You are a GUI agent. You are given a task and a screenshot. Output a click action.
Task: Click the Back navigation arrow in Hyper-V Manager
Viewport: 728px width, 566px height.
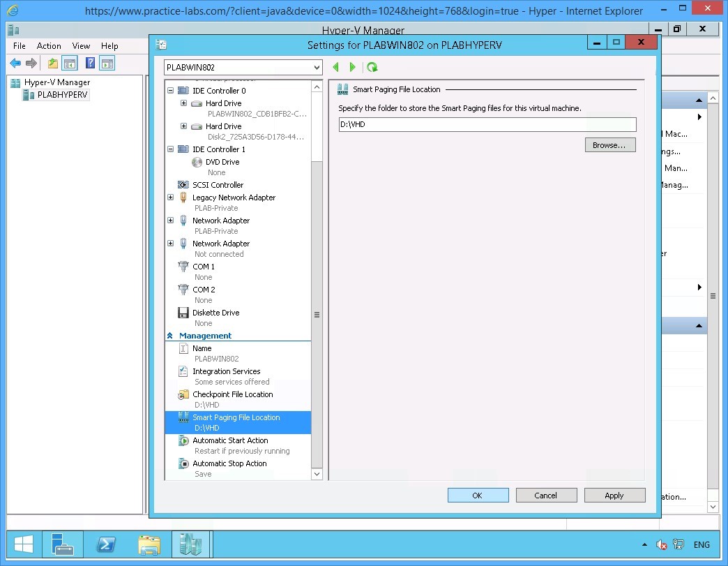[x=15, y=63]
